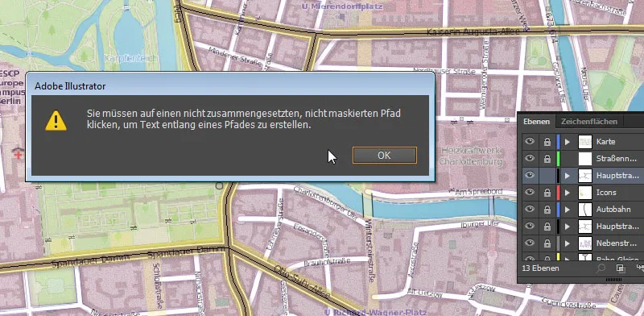The height and width of the screenshot is (316, 644).
Task: Hide the Nebenstr… layer
Action: 530,243
